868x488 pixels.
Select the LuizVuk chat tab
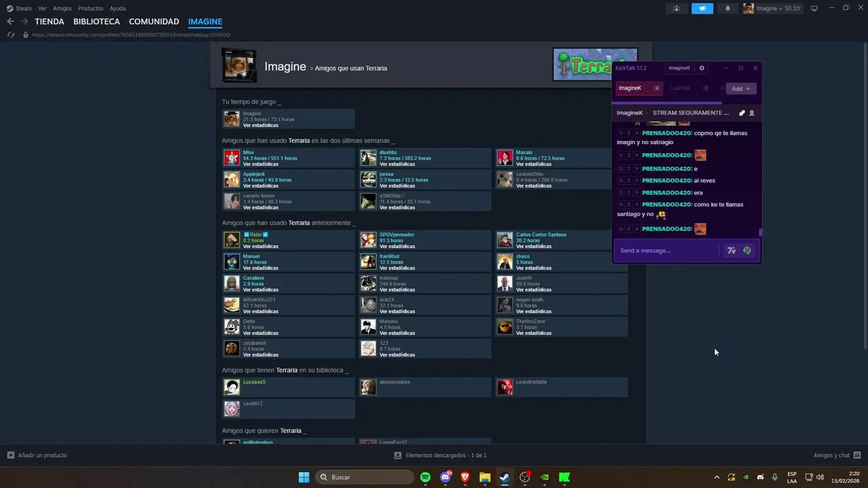680,88
